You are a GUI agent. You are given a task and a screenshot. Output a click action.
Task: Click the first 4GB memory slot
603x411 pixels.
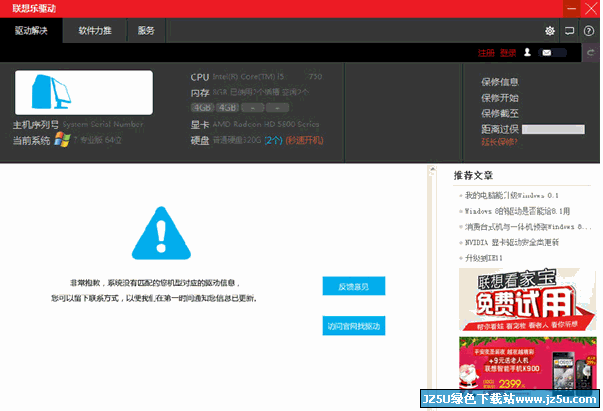(x=202, y=108)
